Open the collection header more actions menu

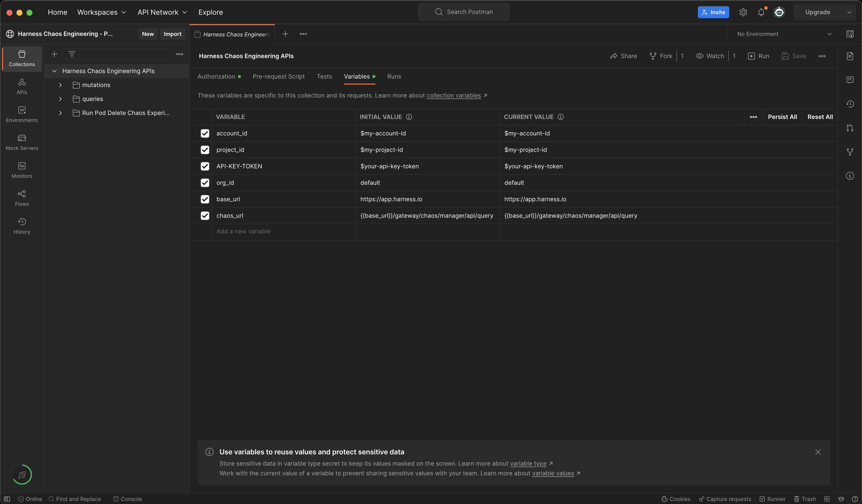tap(822, 56)
